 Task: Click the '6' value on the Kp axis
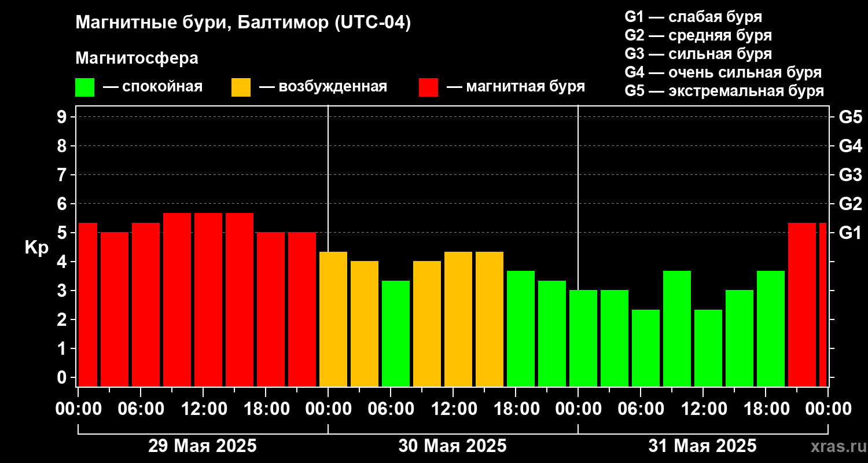click(x=63, y=204)
